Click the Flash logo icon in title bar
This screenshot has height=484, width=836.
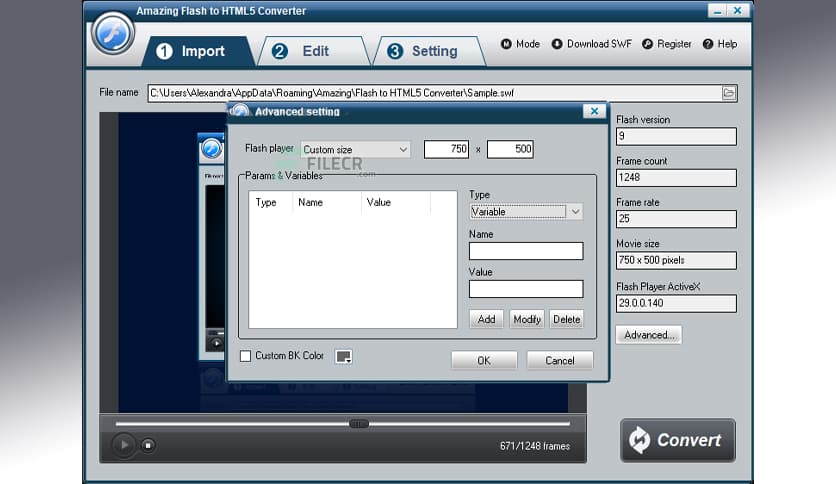tap(112, 34)
